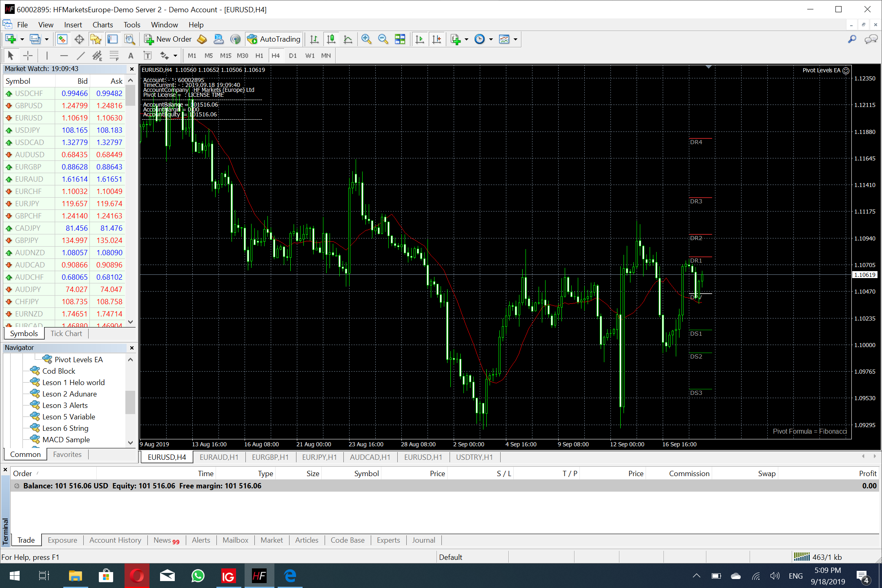This screenshot has height=588, width=882.
Task: Select the Fibonacci retracement drawing tool
Action: 114,56
